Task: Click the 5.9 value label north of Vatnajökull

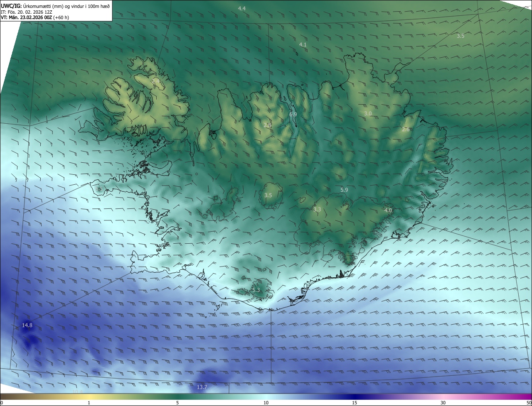Action: [344, 190]
